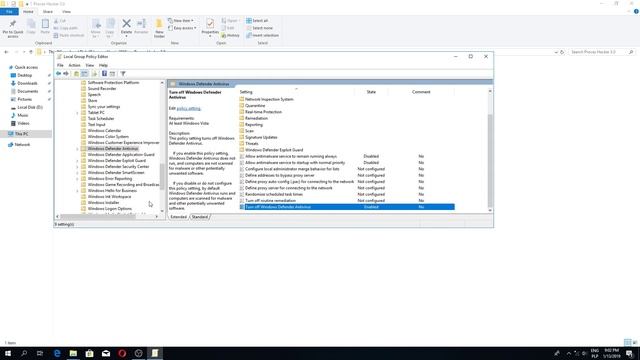Select This PC in Explorer navigation pane
The height and width of the screenshot is (360, 640).
point(21,134)
